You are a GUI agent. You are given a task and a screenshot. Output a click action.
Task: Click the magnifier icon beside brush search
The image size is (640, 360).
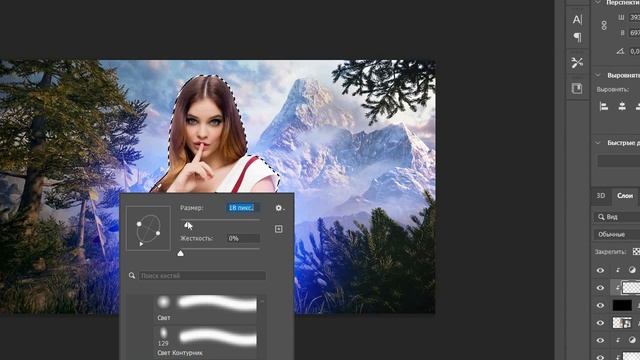132,276
